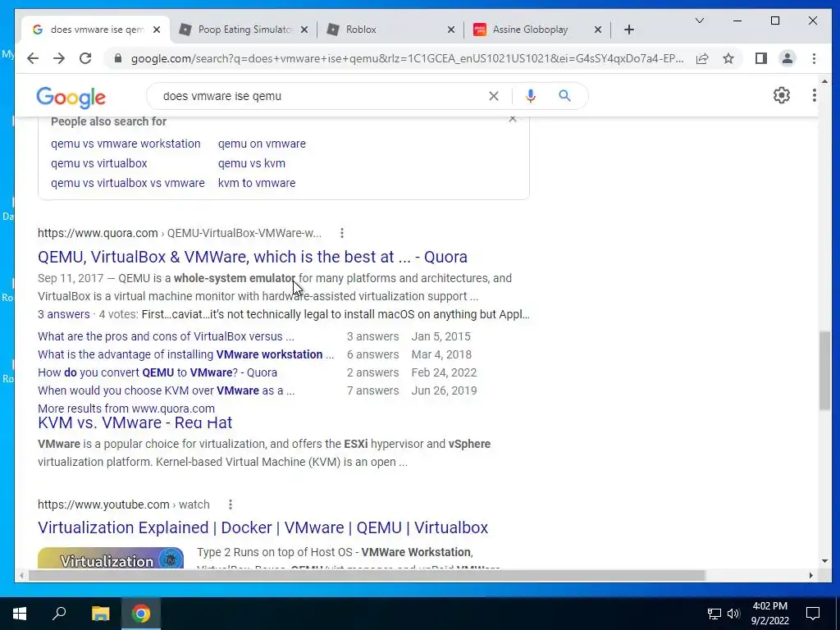Open Google apps dots menu
Screen dimensions: 840x630
(814, 95)
